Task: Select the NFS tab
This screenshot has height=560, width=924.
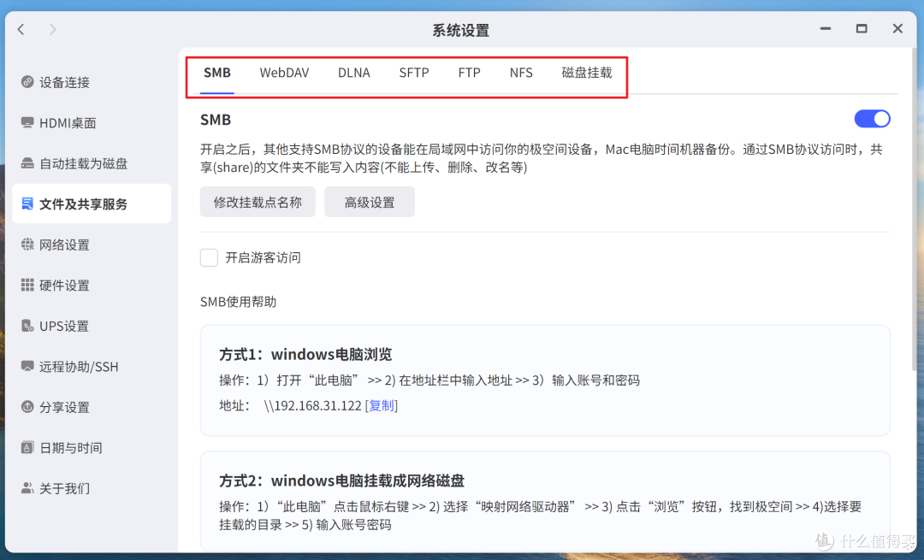Action: pos(521,73)
